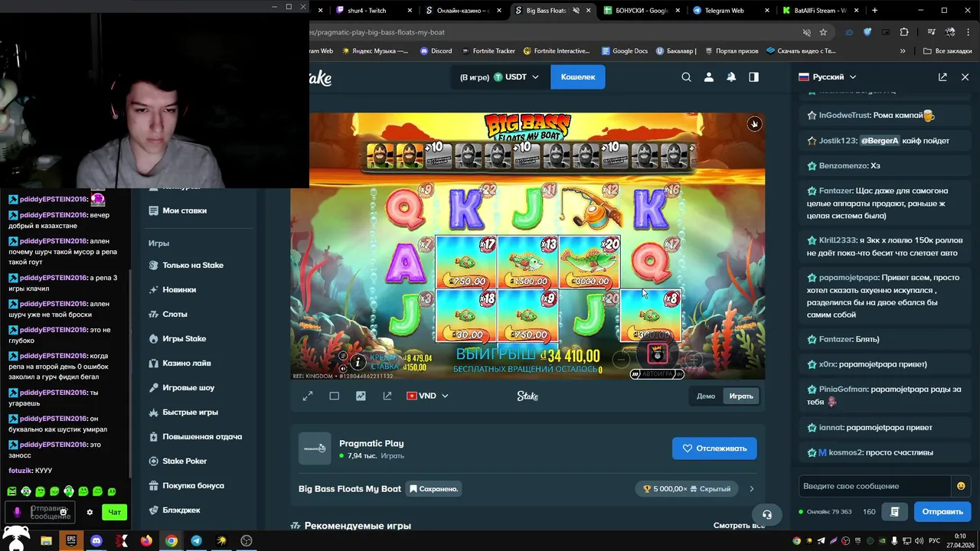This screenshot has width=980, height=551.
Task: Open Только на Stake sidebar item
Action: (193, 265)
